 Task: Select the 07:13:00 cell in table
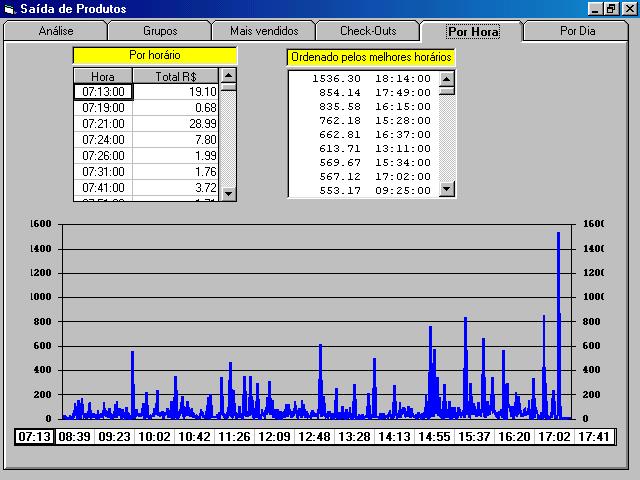click(x=103, y=92)
